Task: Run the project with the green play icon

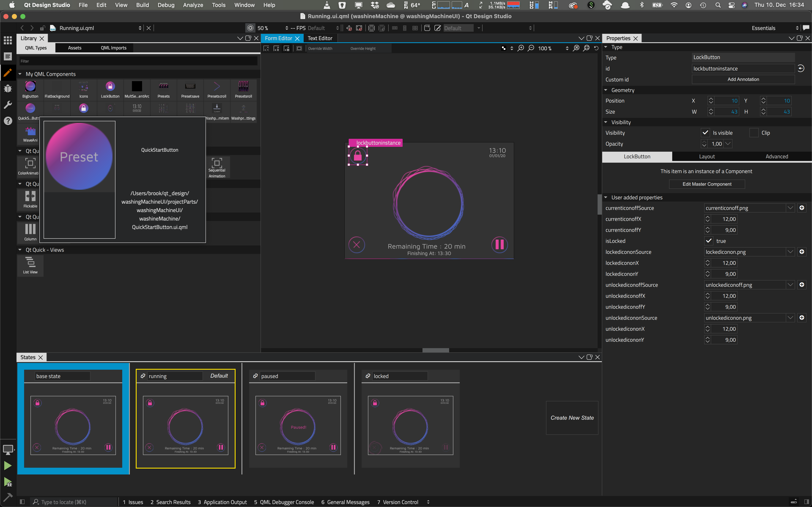Action: [x=8, y=465]
